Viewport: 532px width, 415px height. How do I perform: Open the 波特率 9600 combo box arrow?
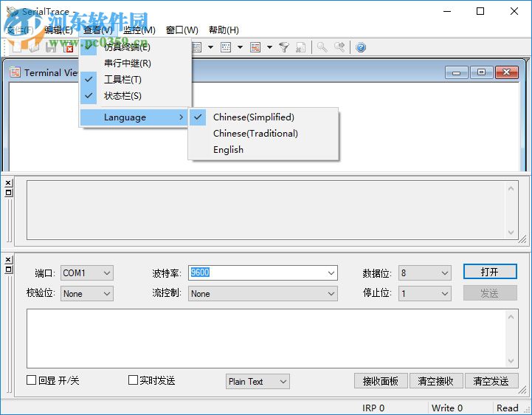(x=331, y=273)
